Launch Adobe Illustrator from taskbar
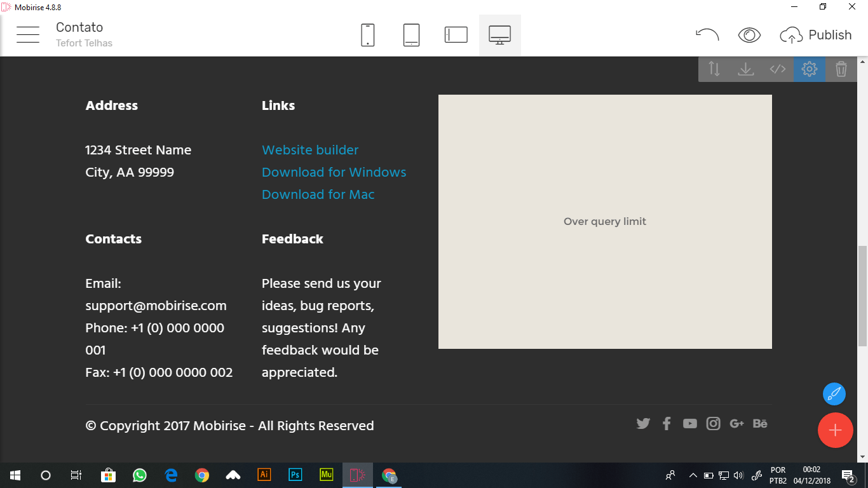Viewport: 868px width, 488px height. (264, 475)
